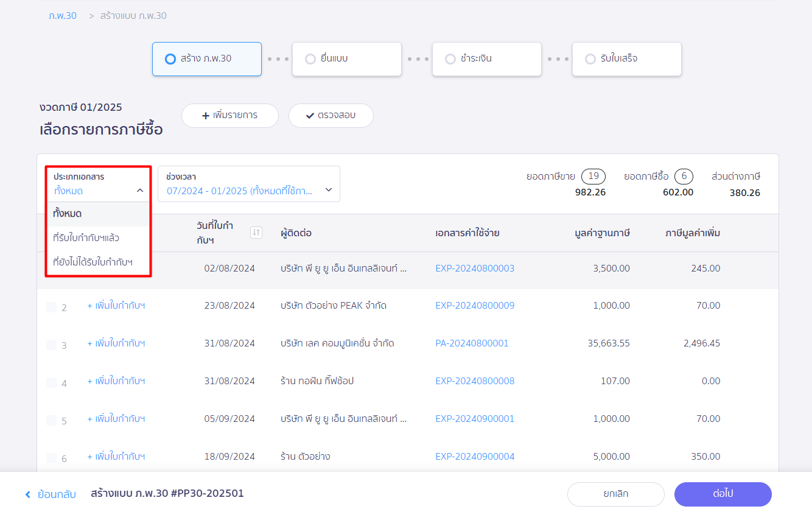Select the checkbox for row 6

click(51, 458)
